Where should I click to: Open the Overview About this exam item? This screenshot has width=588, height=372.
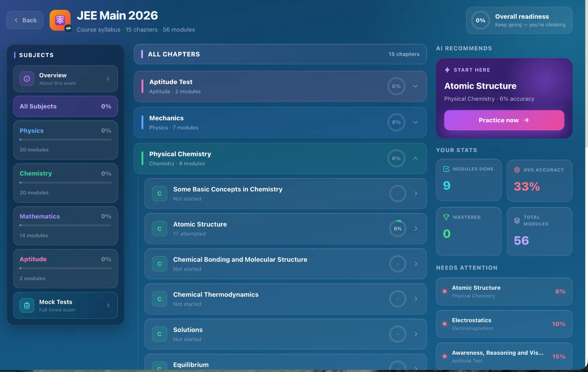point(65,79)
